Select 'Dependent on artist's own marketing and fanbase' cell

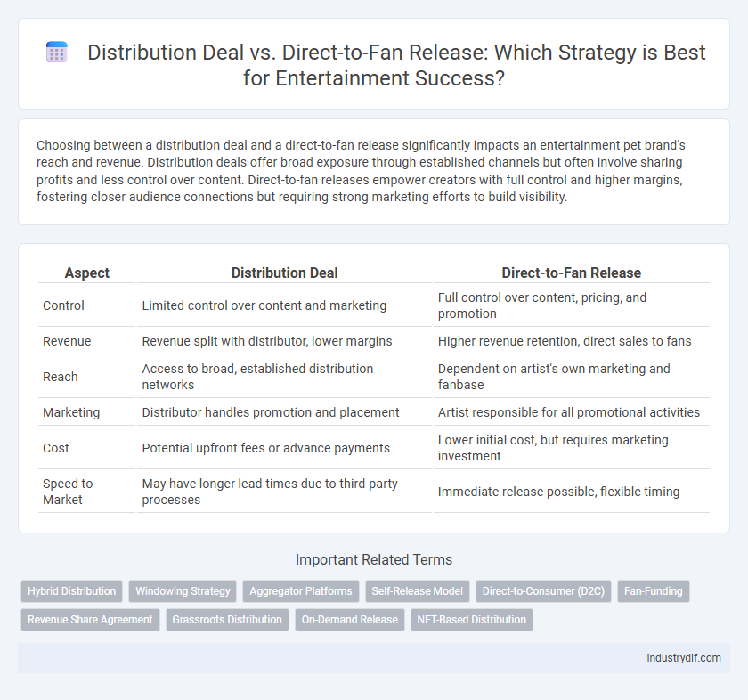(x=572, y=377)
